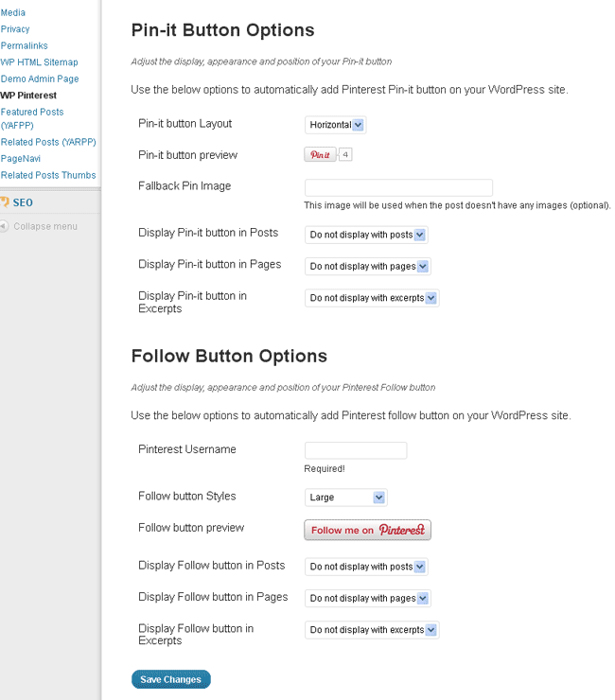Open the WP HTML Sitemap menu item
615x700 pixels.
click(40, 62)
